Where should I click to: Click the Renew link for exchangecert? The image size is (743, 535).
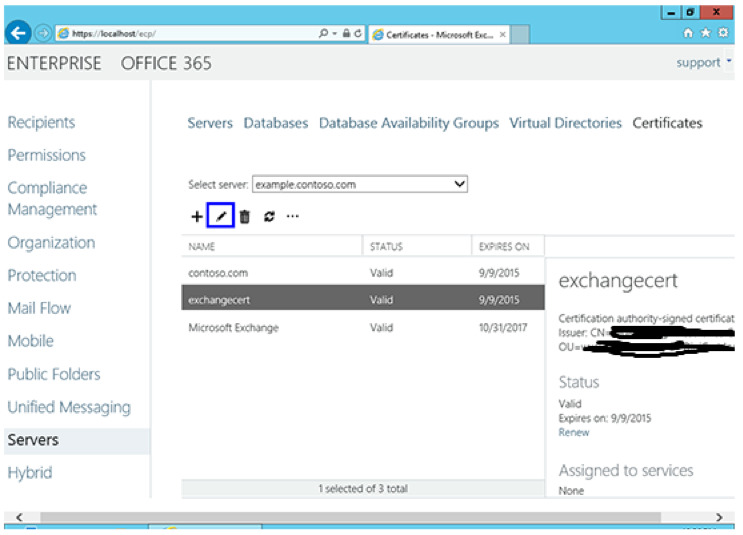[x=573, y=433]
